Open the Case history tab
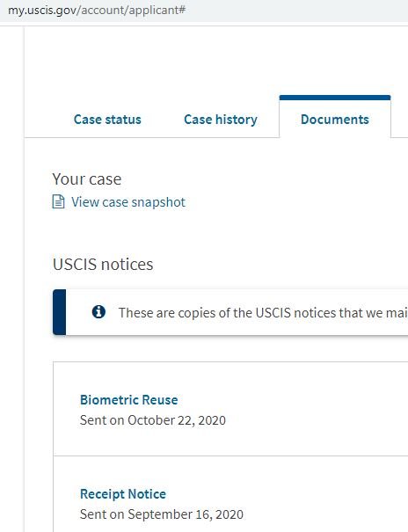The height and width of the screenshot is (532, 408). 221,120
